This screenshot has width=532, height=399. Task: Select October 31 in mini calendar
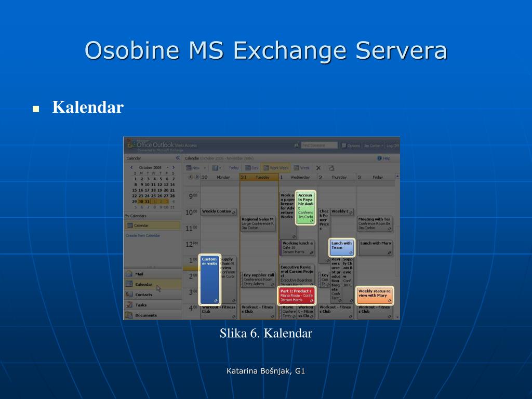click(147, 202)
